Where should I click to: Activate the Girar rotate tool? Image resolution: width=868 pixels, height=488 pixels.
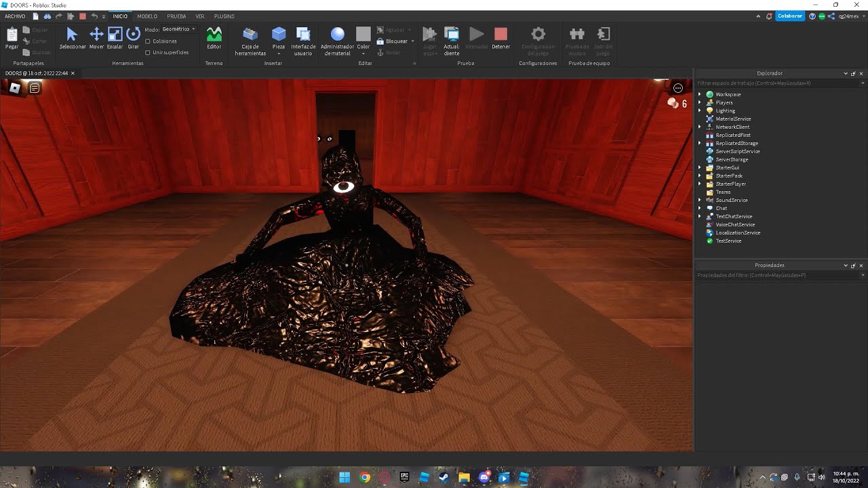click(x=133, y=39)
